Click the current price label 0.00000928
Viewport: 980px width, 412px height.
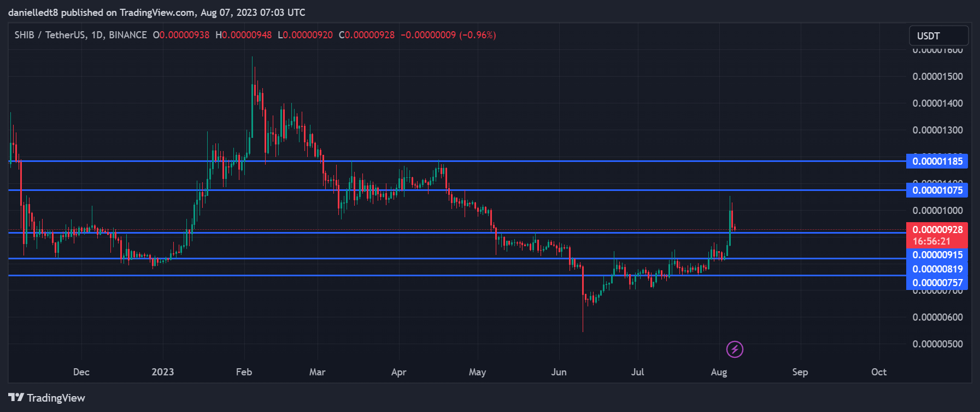(x=937, y=230)
